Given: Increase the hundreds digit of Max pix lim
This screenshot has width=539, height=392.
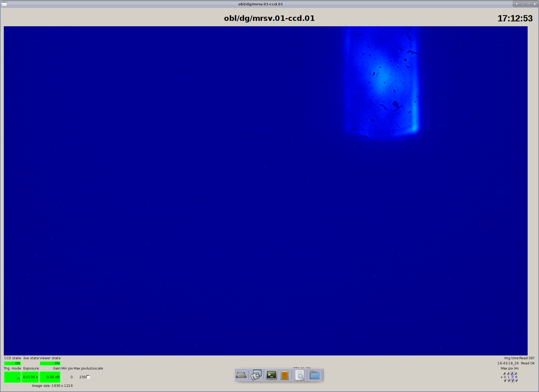Looking at the screenshot, I should [x=509, y=373].
